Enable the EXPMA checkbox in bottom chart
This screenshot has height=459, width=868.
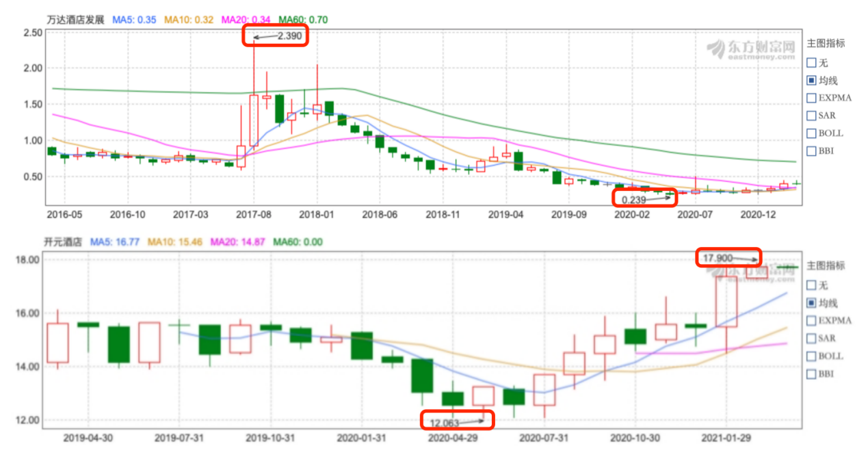tap(812, 320)
